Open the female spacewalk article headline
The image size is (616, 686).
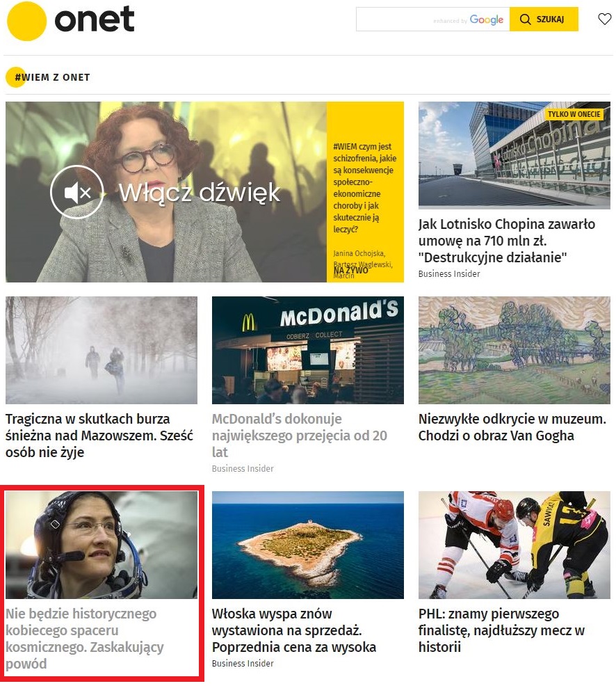click(85, 638)
